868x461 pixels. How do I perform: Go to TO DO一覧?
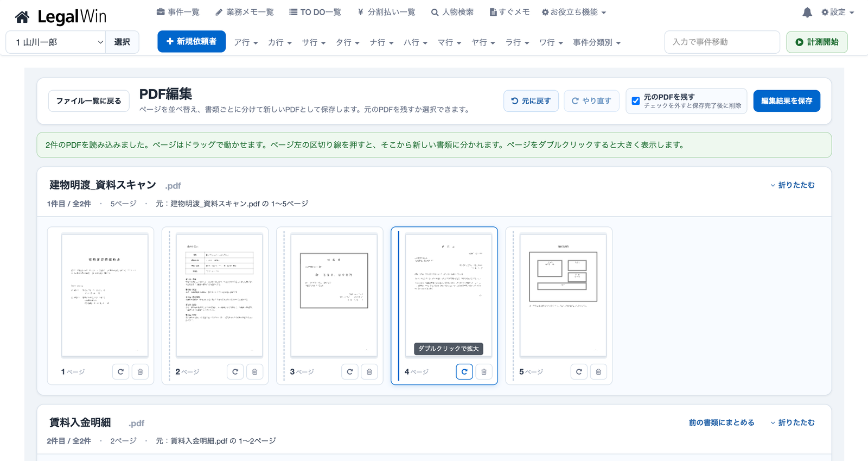[315, 12]
